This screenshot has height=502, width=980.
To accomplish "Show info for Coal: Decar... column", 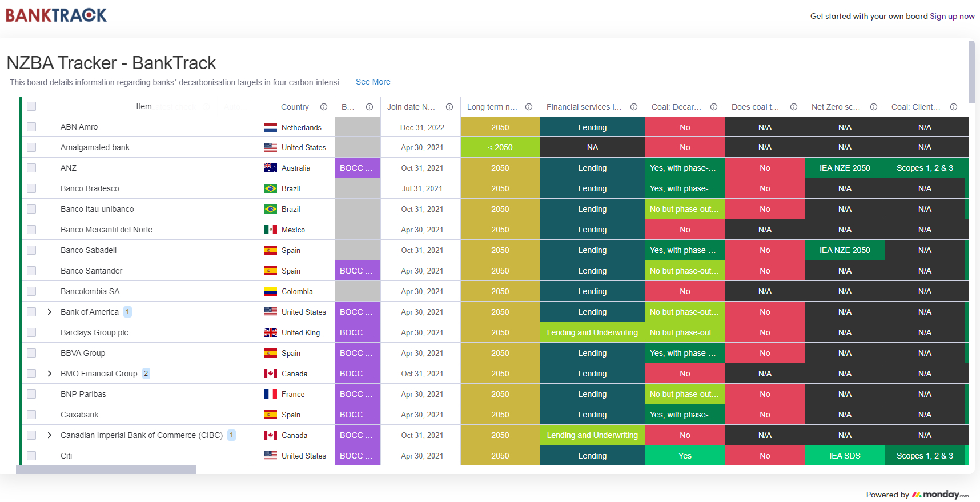I will point(714,107).
